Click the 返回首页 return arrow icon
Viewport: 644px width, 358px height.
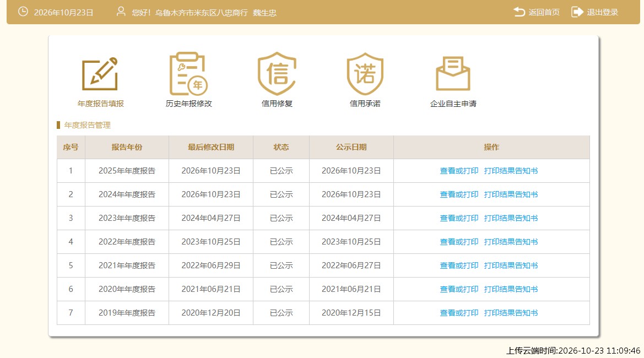(519, 12)
